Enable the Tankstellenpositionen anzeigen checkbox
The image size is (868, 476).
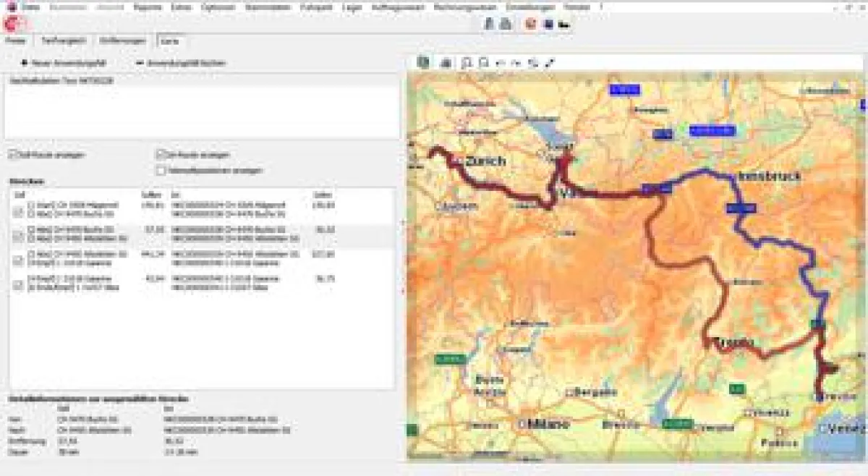tap(161, 169)
